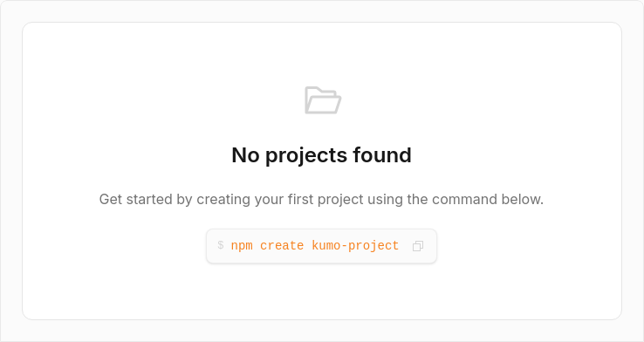Click "kumo-project" in the command snippet
The image size is (644, 342).
pos(355,245)
